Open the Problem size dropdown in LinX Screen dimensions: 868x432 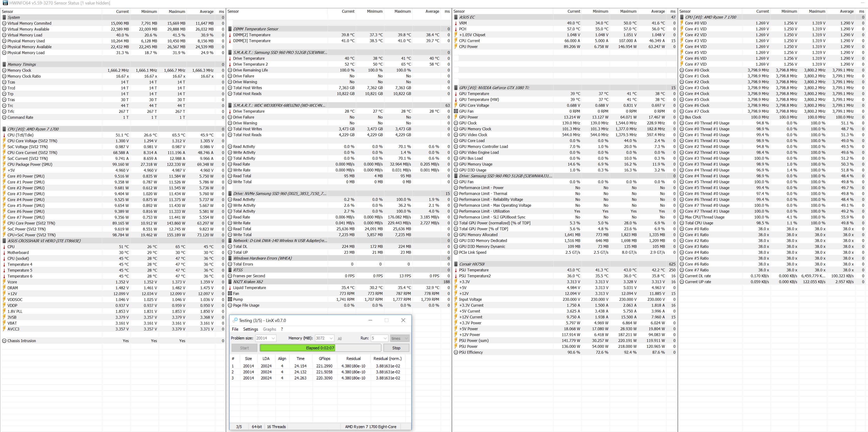tap(273, 338)
